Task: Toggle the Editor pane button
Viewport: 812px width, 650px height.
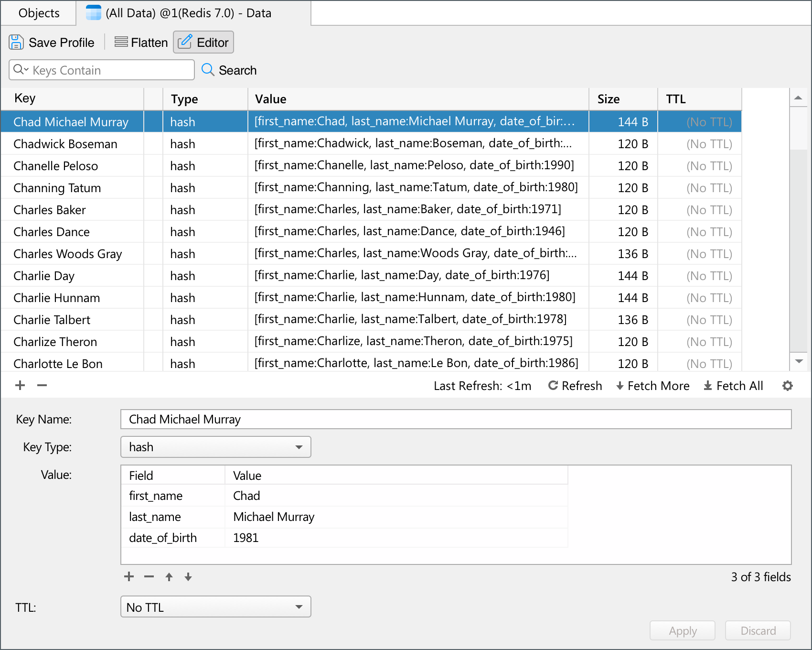Action: [203, 42]
